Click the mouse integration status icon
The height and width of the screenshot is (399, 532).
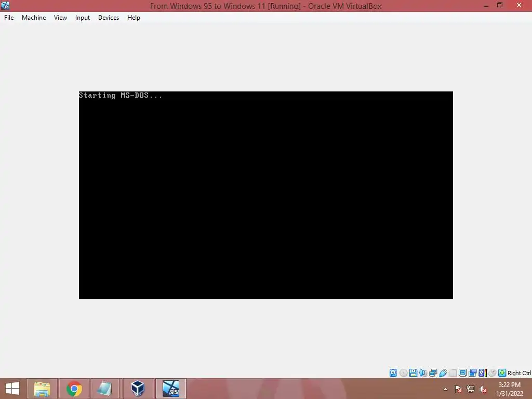click(x=493, y=373)
